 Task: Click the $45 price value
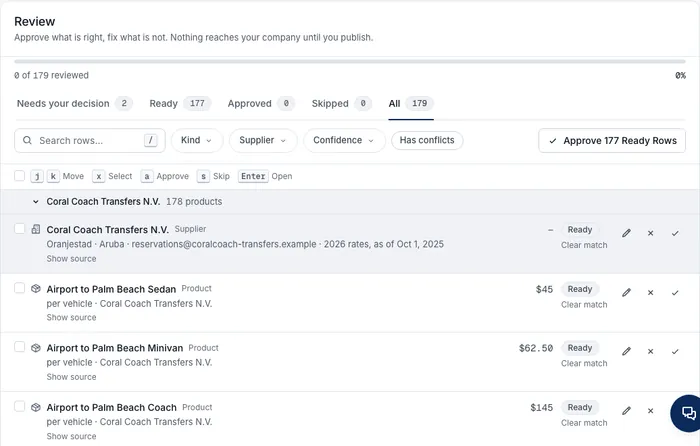(544, 289)
